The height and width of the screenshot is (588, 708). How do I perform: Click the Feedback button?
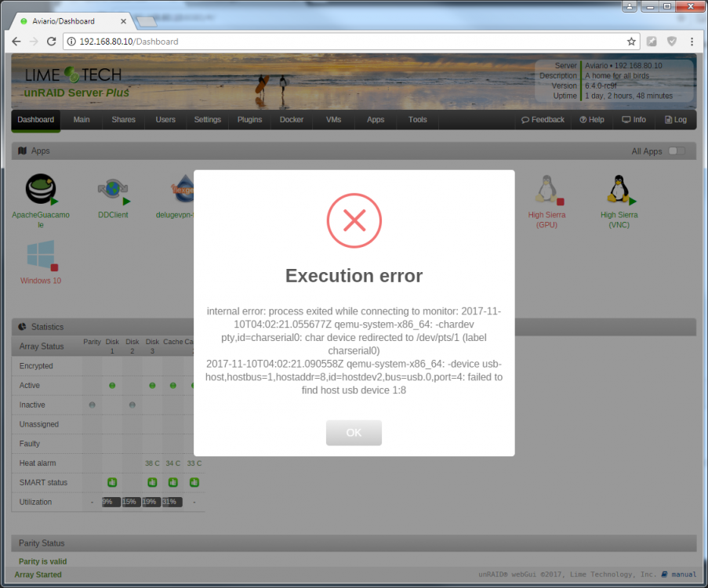pyautogui.click(x=543, y=120)
